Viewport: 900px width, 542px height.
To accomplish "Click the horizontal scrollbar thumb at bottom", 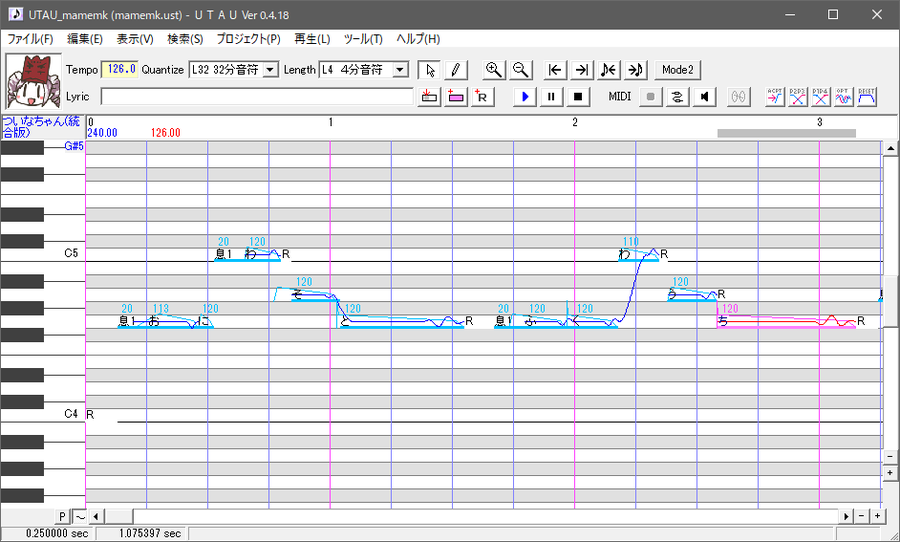I will 119,517.
